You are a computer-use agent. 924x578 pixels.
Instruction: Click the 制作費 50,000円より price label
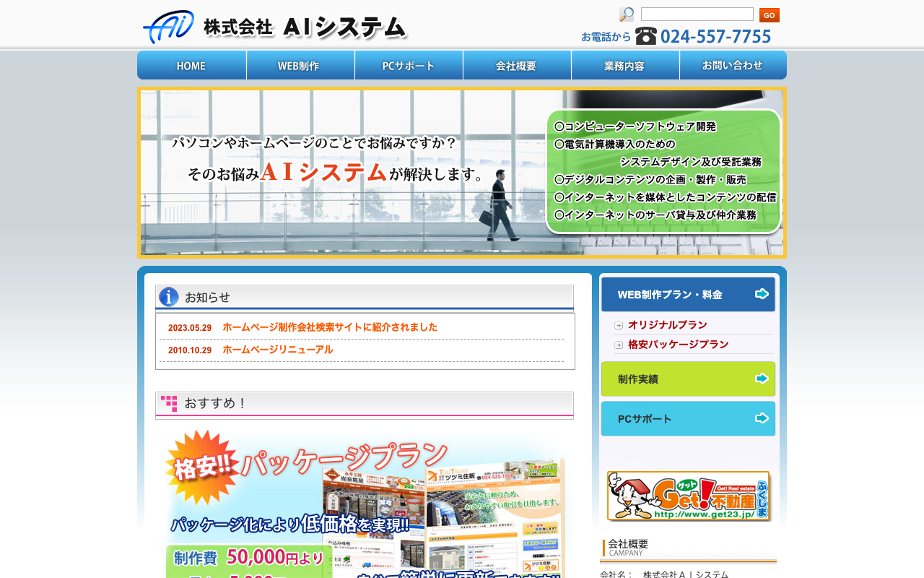click(x=249, y=557)
